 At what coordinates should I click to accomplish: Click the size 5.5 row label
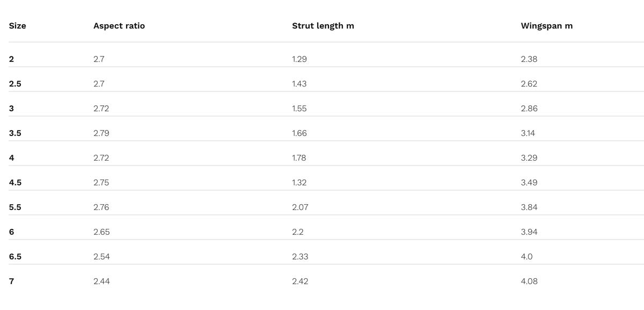(15, 207)
